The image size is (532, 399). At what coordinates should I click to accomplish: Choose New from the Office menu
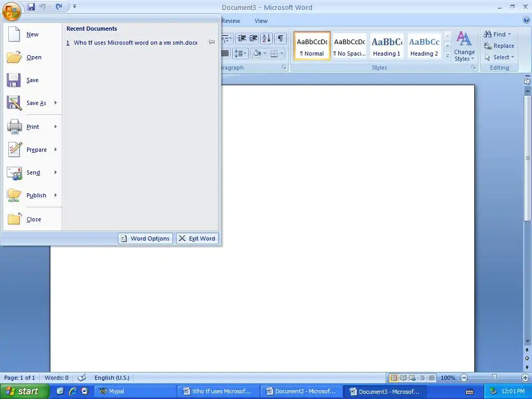[x=32, y=34]
